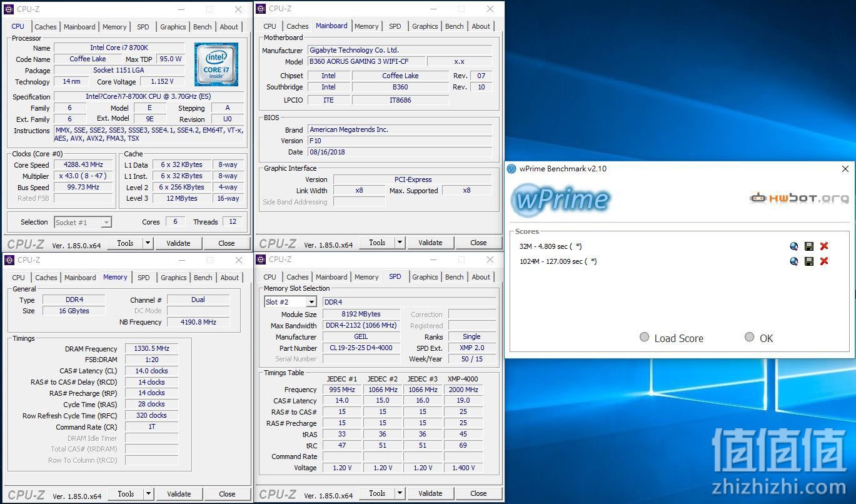The image size is (856, 504).
Task: Click Validate in CPU tab window
Action: tap(178, 243)
